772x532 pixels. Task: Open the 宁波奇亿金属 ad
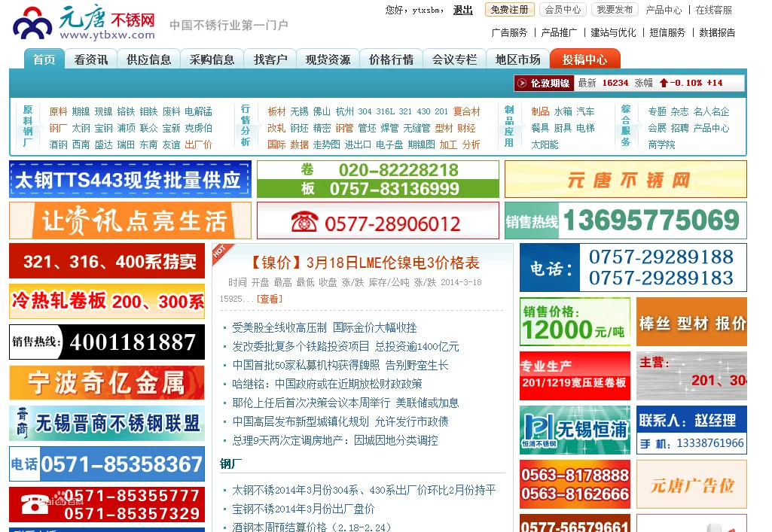point(107,382)
